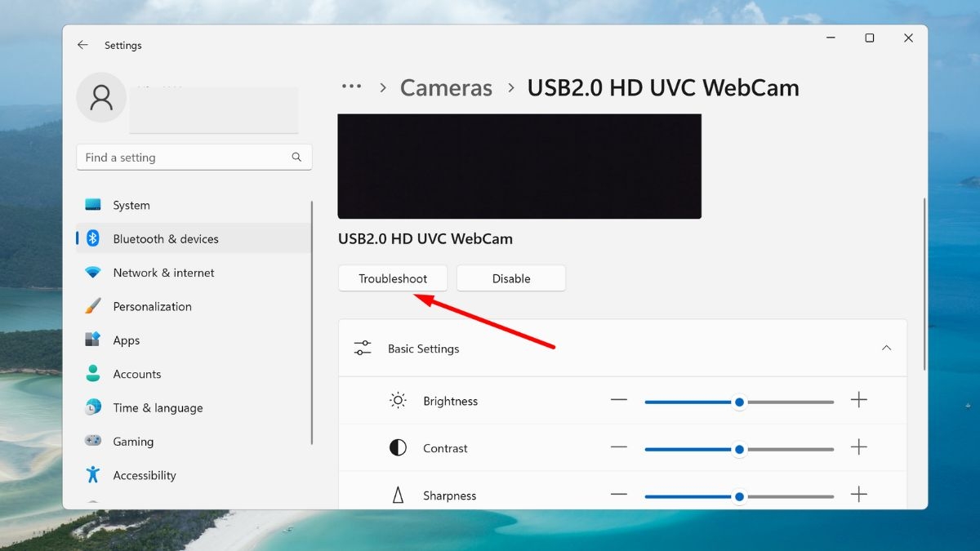Open System settings category
980x551 pixels.
(x=194, y=205)
